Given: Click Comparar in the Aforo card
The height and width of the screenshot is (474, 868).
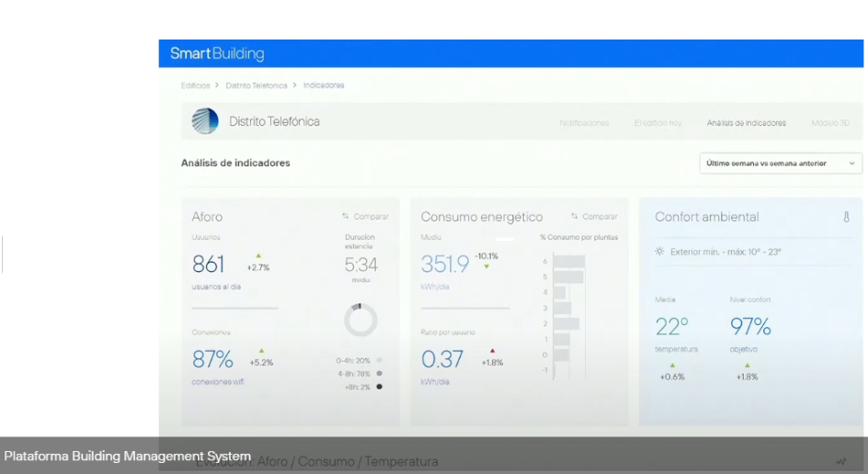Looking at the screenshot, I should [x=365, y=216].
